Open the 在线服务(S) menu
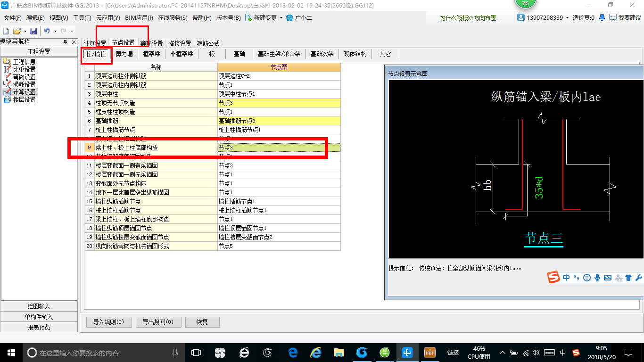This screenshot has height=362, width=644. pos(173,18)
